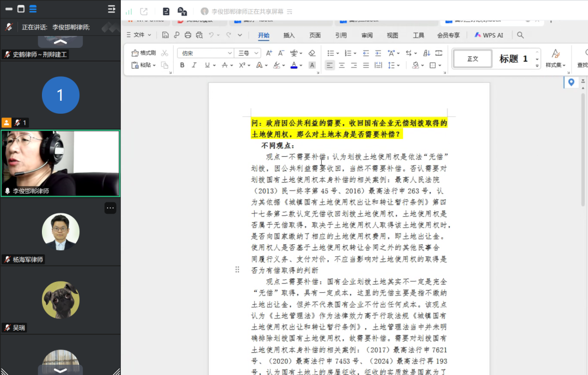The image size is (588, 375).
Task: Apply the 标题 1 heading style
Action: click(x=513, y=59)
